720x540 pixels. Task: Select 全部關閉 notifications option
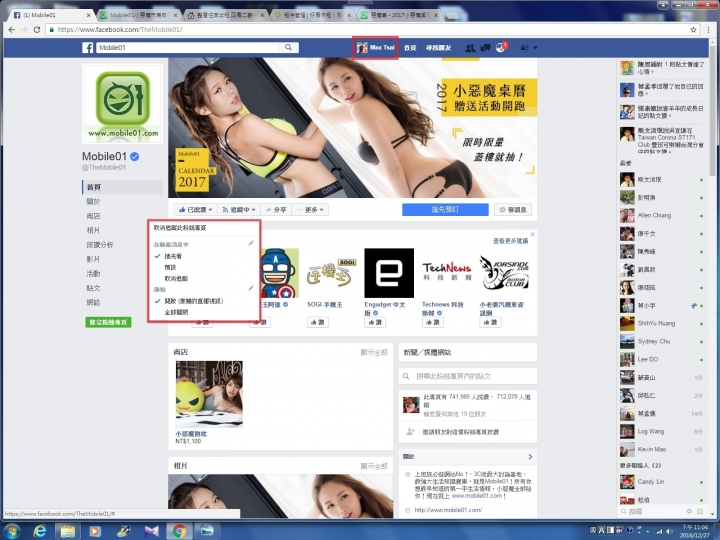click(176, 312)
